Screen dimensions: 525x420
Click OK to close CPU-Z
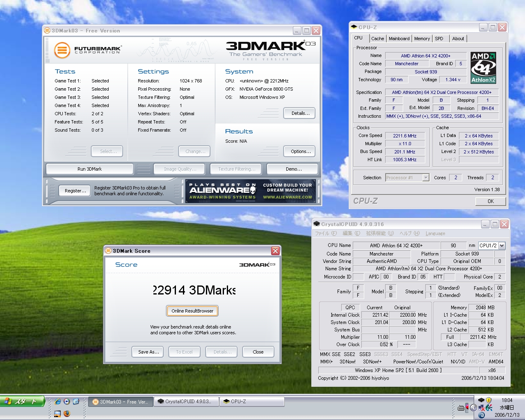[490, 201]
